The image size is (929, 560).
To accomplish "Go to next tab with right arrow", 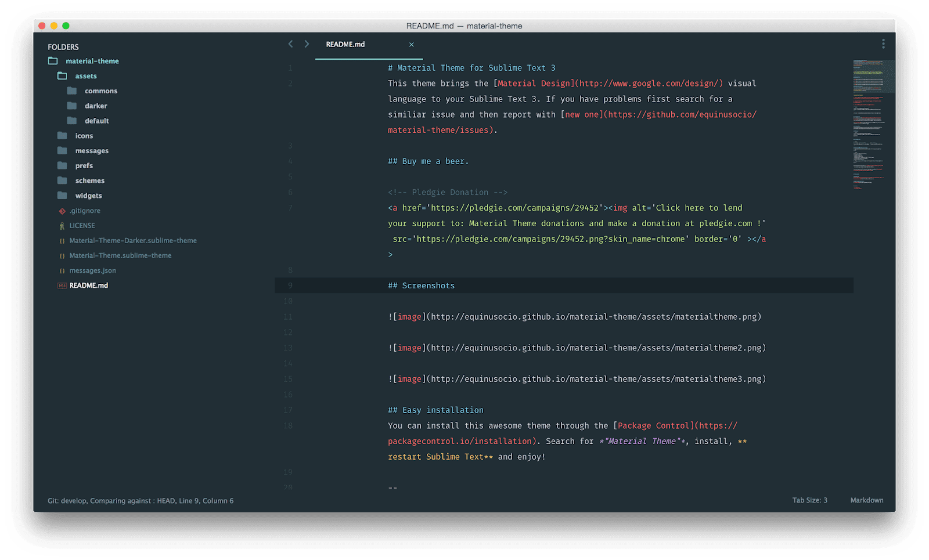I will 307,44.
